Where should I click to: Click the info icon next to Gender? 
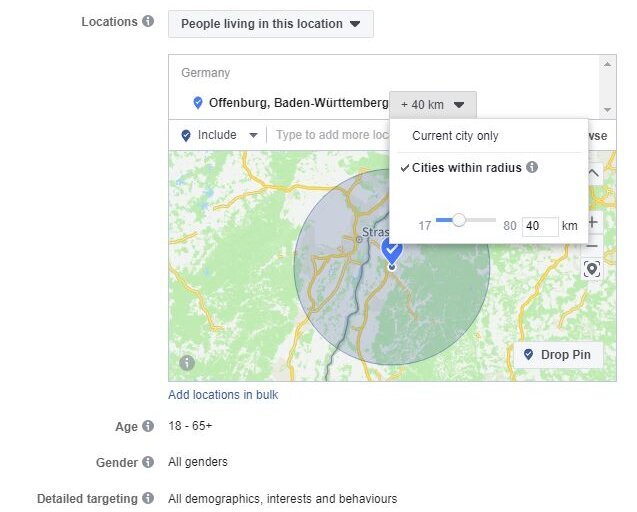[148, 462]
